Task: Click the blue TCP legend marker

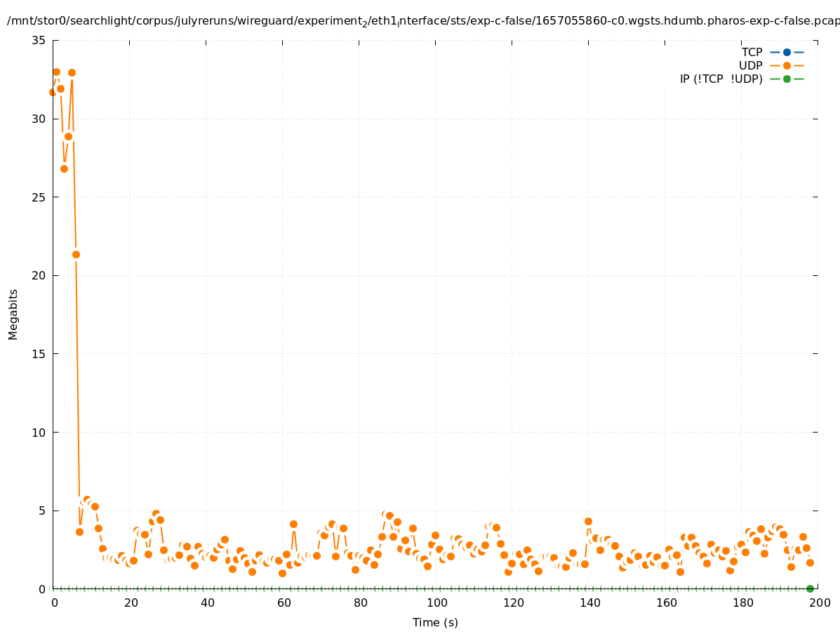Action: 787,52
